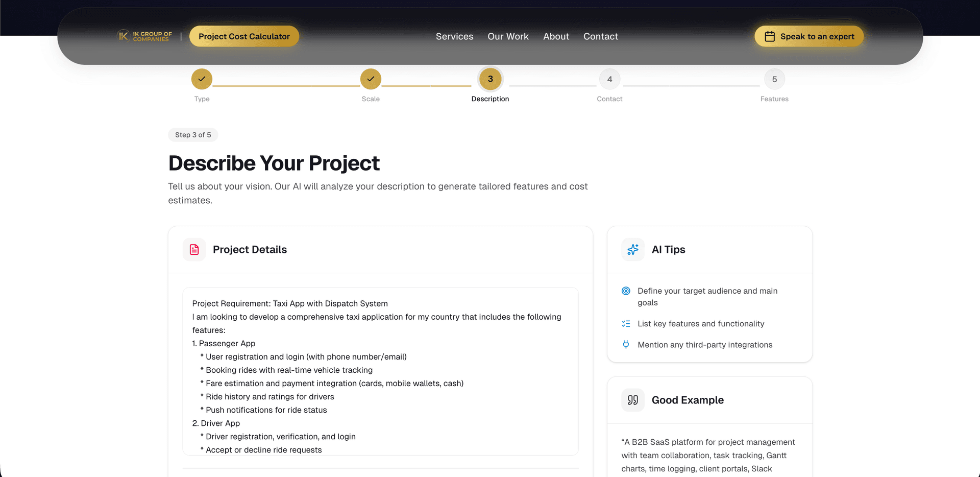
Task: Open the Contact navigation link
Action: click(x=601, y=36)
